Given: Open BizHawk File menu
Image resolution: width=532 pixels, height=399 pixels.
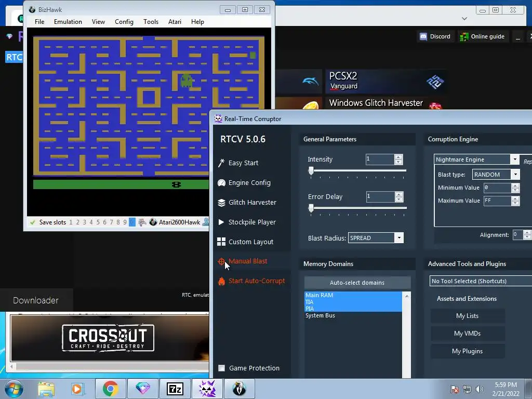Looking at the screenshot, I should (39, 22).
